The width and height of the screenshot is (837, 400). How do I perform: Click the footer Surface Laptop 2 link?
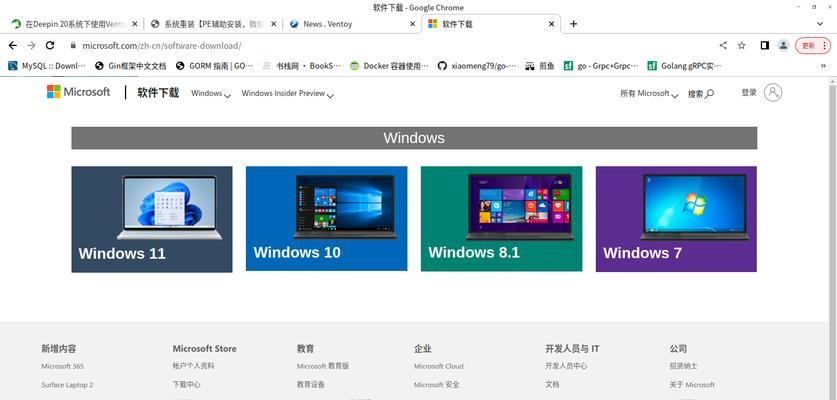(x=67, y=385)
